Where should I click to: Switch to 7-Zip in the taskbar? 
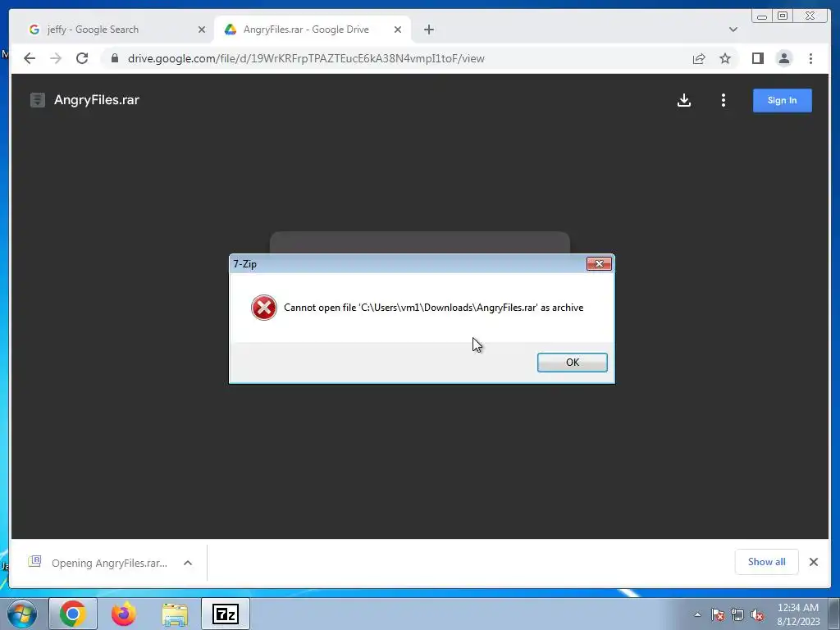226,614
